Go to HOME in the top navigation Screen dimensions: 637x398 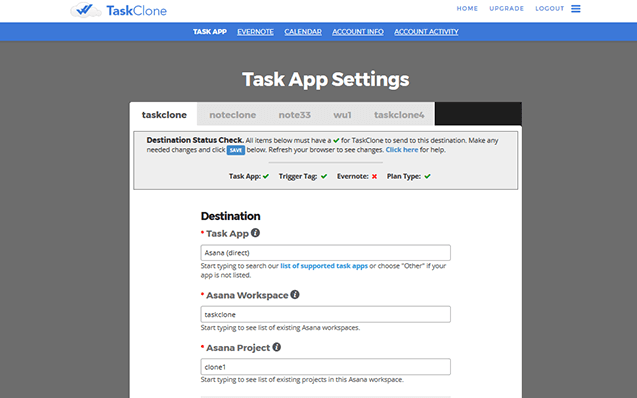click(x=467, y=9)
